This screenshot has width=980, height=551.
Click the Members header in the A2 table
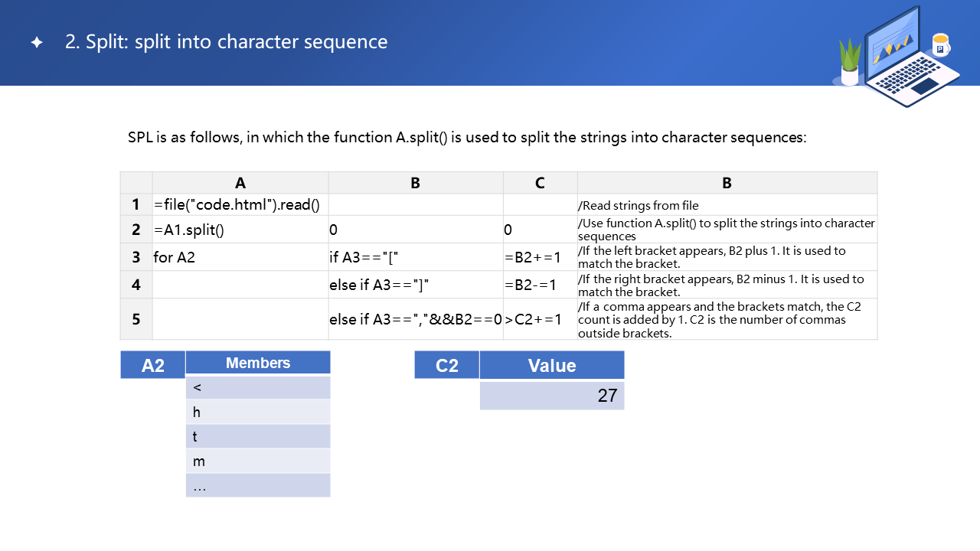(x=258, y=364)
